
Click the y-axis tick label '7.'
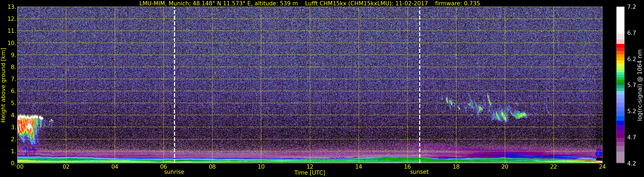(13, 79)
